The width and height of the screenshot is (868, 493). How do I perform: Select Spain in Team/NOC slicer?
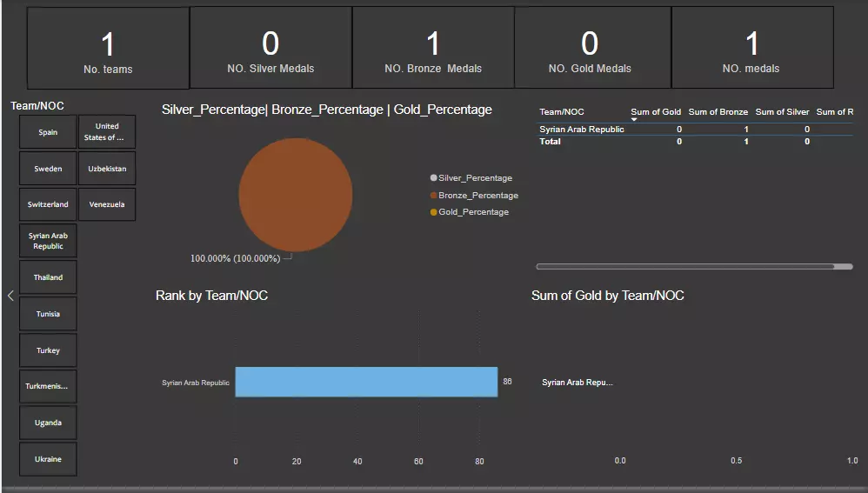pos(48,131)
